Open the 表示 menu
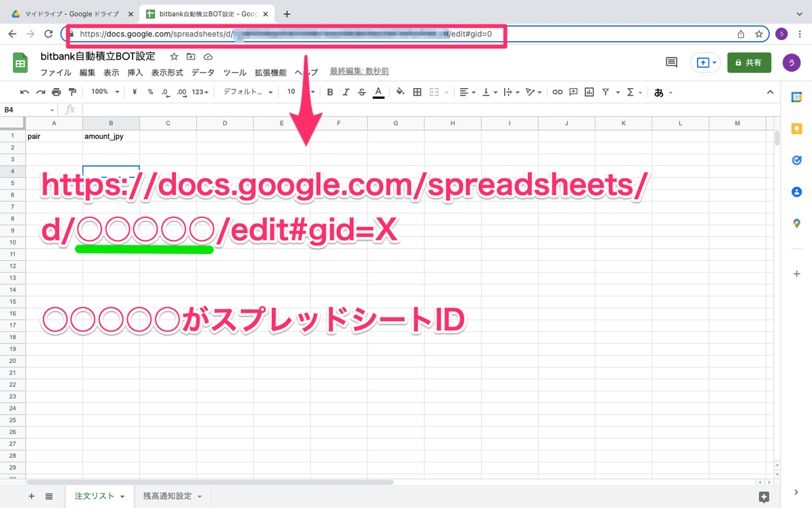812x508 pixels. pos(112,72)
